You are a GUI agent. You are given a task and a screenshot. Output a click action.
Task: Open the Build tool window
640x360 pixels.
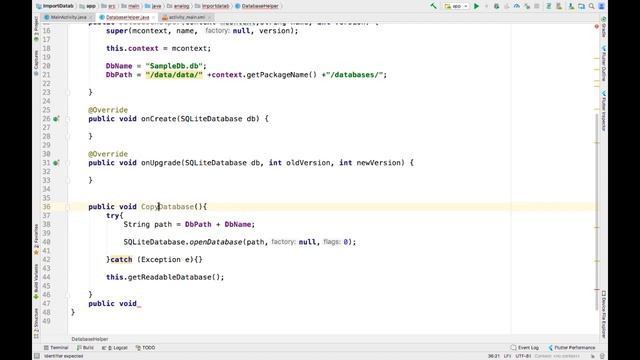tap(85, 348)
